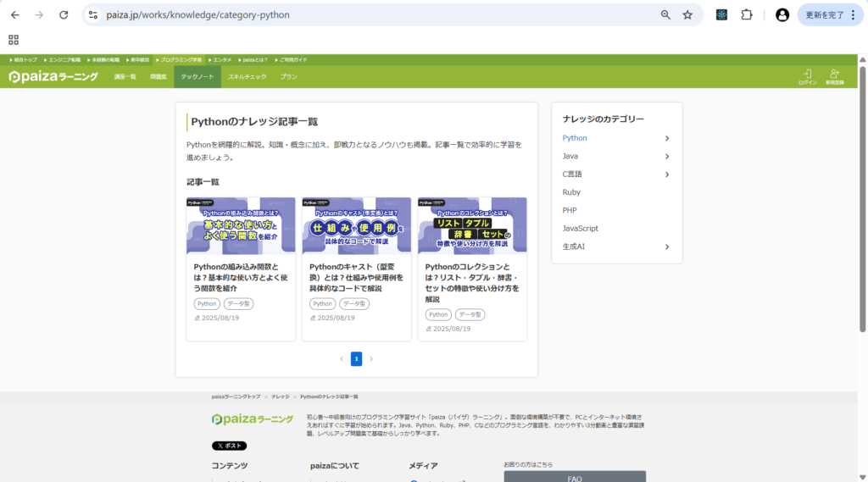Expand the Java category chevron
The width and height of the screenshot is (868, 482).
point(667,157)
